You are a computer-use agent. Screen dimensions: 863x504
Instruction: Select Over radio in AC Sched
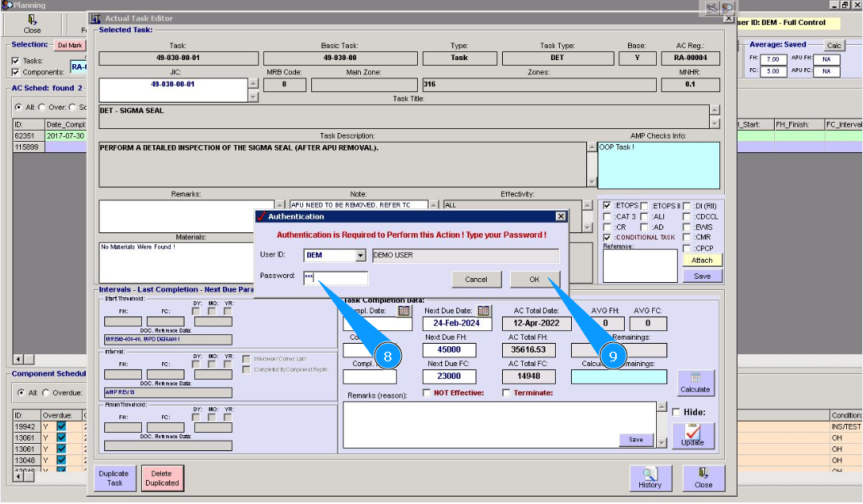[42, 107]
